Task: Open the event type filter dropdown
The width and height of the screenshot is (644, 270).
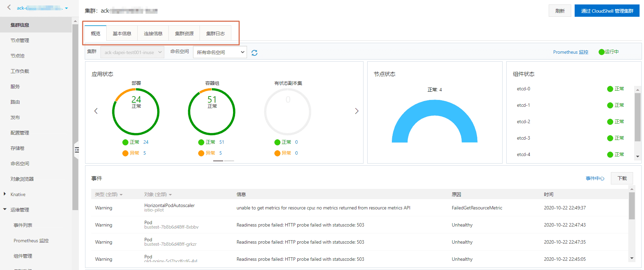Action: click(x=109, y=194)
